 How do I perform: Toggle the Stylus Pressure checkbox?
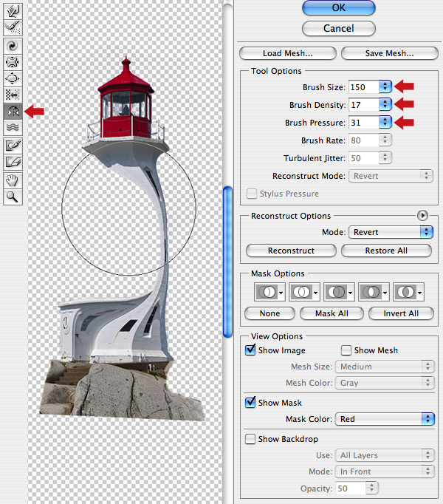(x=252, y=194)
